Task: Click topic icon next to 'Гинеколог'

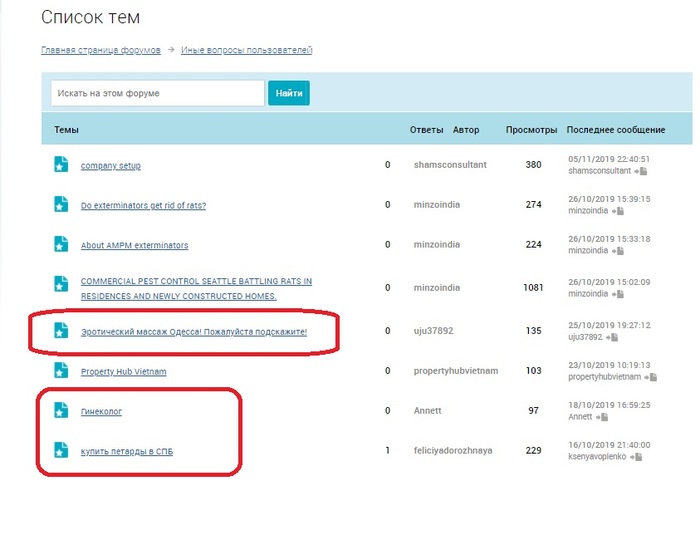Action: [61, 411]
